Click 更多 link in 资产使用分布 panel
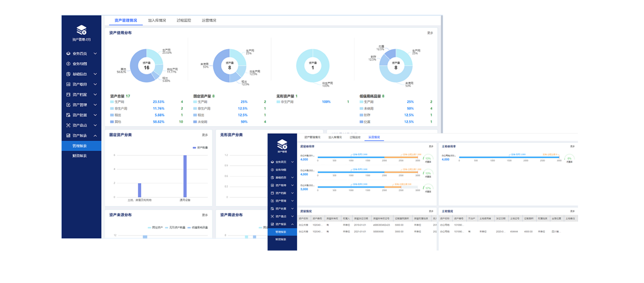The height and width of the screenshot is (283, 644). (x=430, y=33)
